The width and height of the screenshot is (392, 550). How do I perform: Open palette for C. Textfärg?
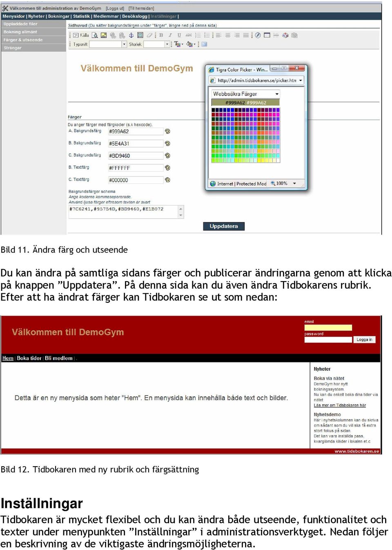[x=167, y=180]
